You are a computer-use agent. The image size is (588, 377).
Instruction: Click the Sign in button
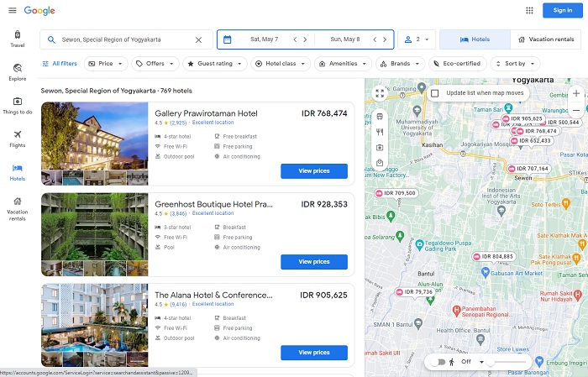(563, 10)
